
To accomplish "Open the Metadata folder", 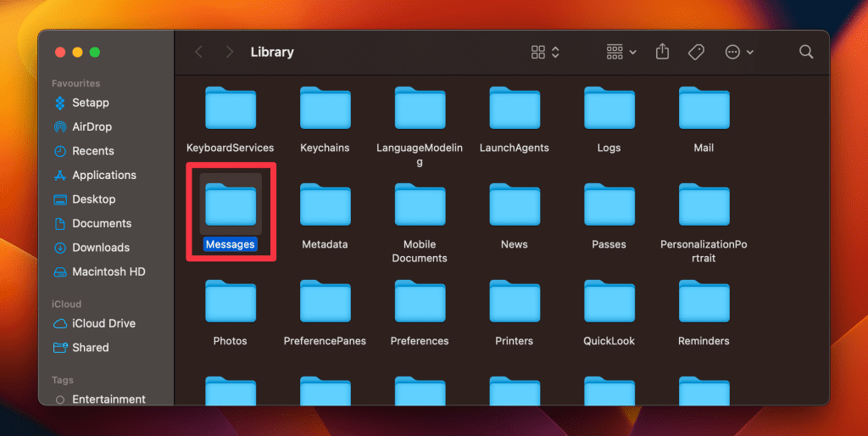I will 325,204.
